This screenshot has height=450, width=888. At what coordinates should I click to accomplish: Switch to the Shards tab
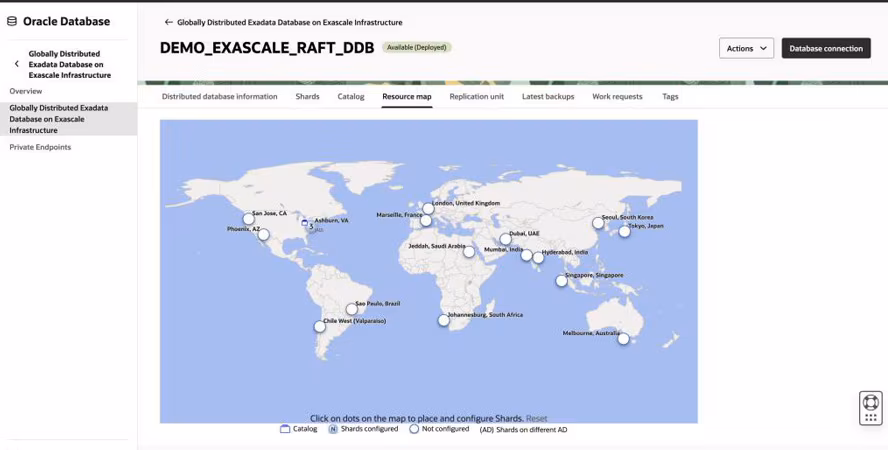coord(308,97)
